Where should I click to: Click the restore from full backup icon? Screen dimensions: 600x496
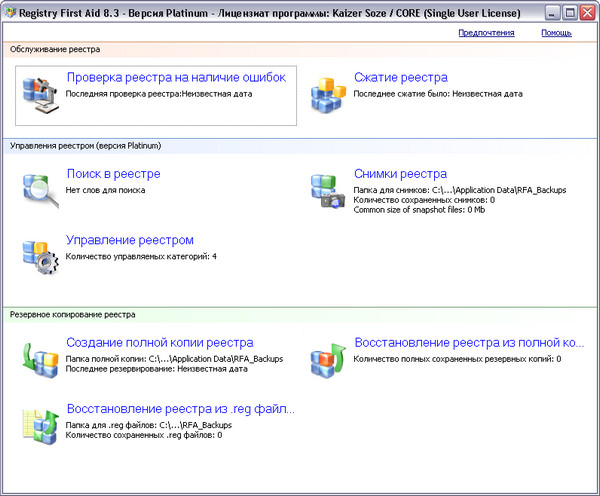pyautogui.click(x=329, y=357)
